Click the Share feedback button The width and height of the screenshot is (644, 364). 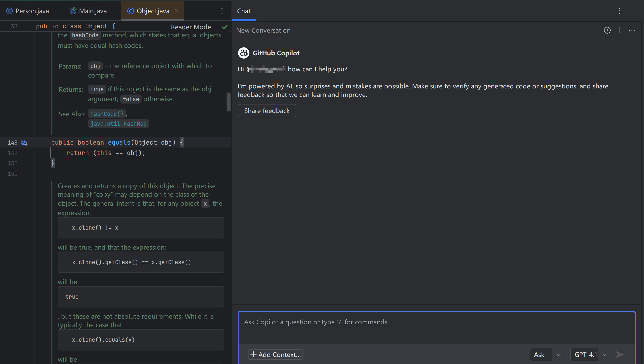point(266,111)
